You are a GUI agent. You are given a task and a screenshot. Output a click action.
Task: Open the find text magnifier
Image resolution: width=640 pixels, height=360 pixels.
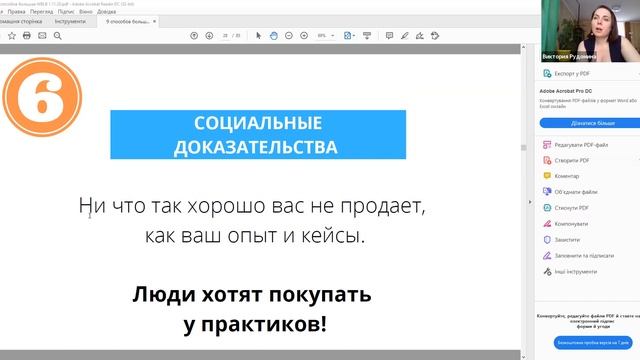[58, 36]
